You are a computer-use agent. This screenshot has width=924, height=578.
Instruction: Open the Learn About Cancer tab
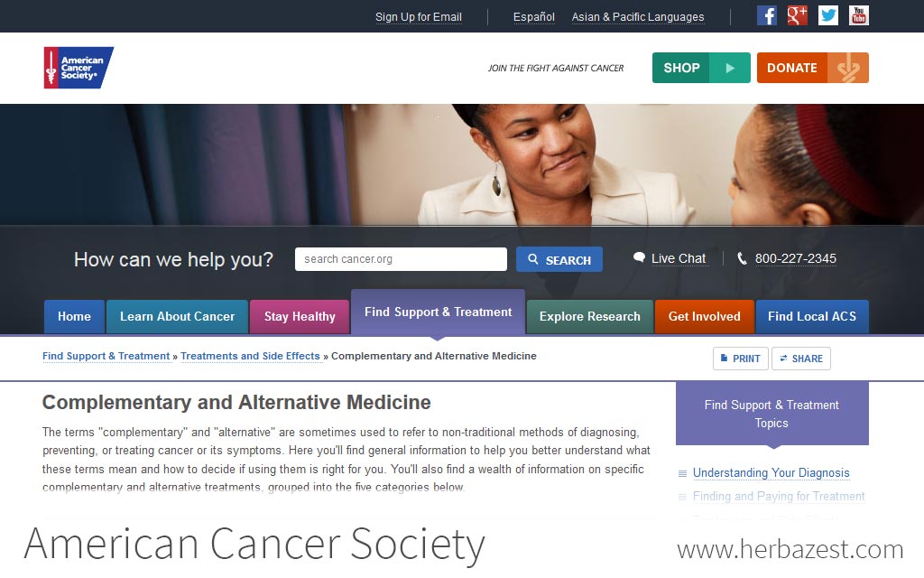tap(178, 317)
